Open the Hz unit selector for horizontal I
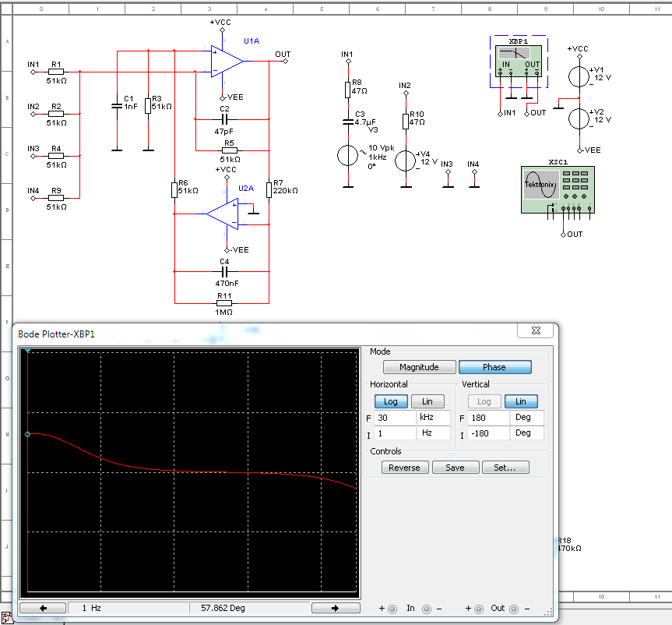This screenshot has width=672, height=625. coord(433,433)
